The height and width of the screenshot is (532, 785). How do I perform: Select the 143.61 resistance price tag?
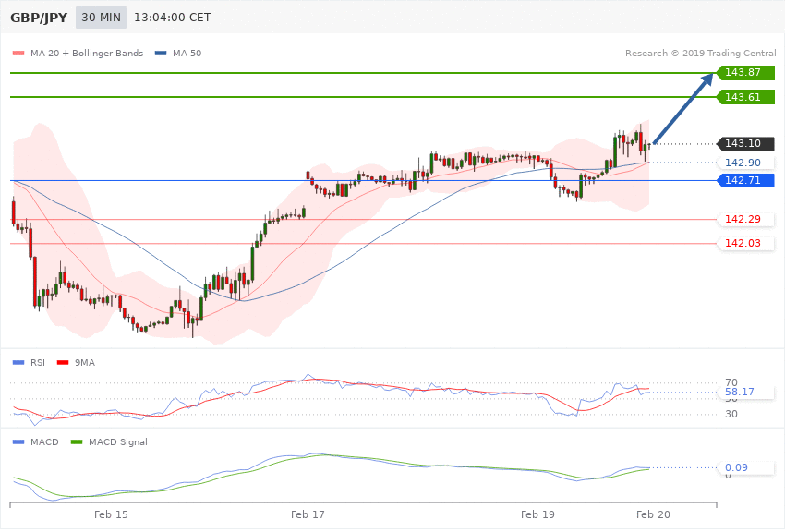[x=746, y=97]
